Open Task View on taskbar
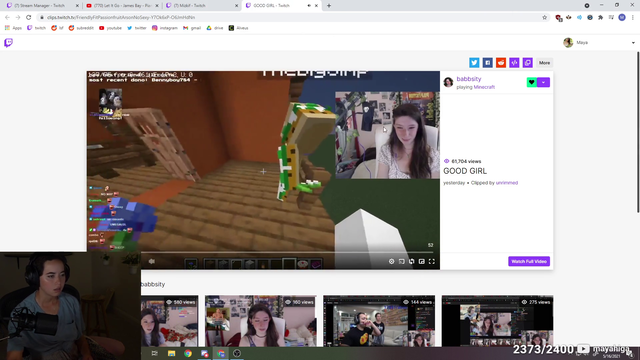 point(154,353)
